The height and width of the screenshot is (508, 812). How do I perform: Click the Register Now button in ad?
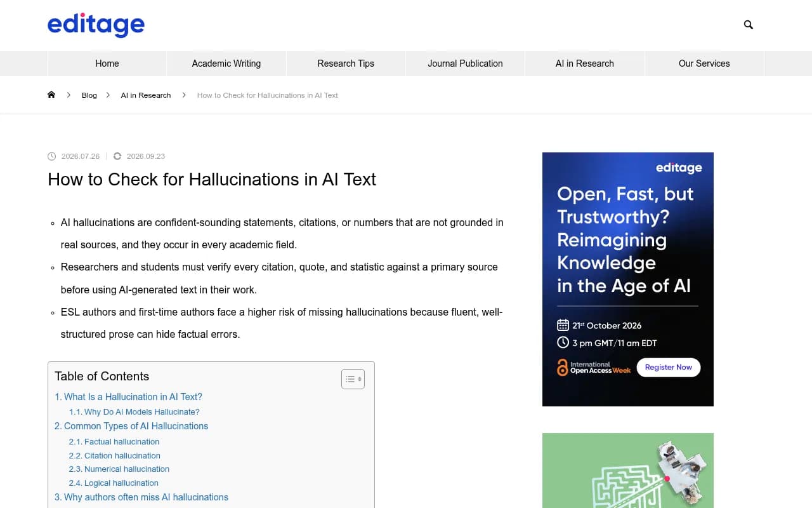(669, 367)
